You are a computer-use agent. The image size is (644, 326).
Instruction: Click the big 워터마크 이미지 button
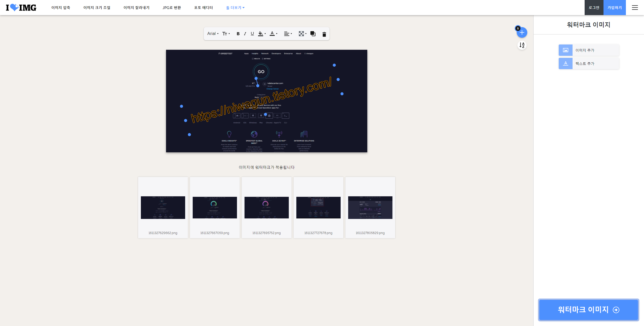(x=588, y=310)
